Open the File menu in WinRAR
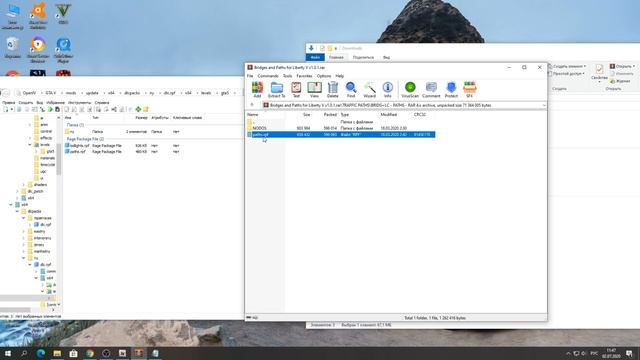Screen dimensions: 640x360 point(250,76)
